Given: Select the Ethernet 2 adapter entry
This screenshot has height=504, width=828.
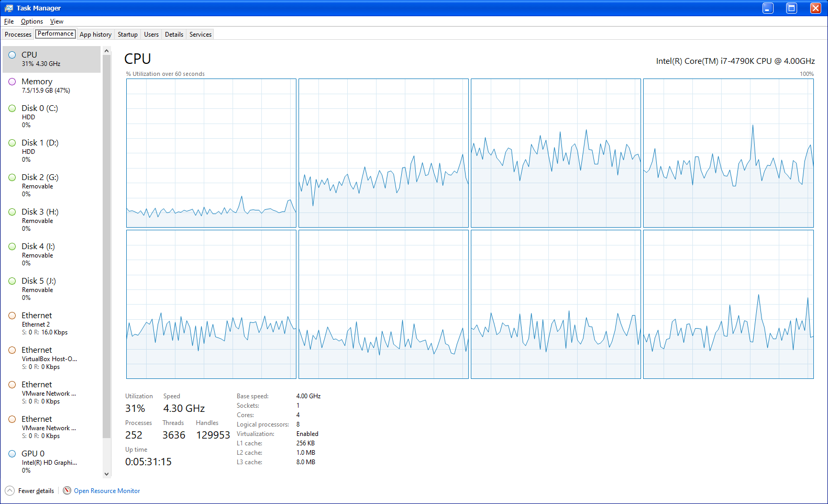Looking at the screenshot, I should pos(51,323).
